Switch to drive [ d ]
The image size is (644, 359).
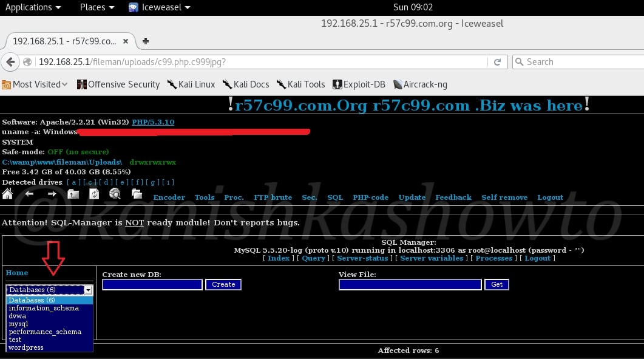tap(106, 182)
